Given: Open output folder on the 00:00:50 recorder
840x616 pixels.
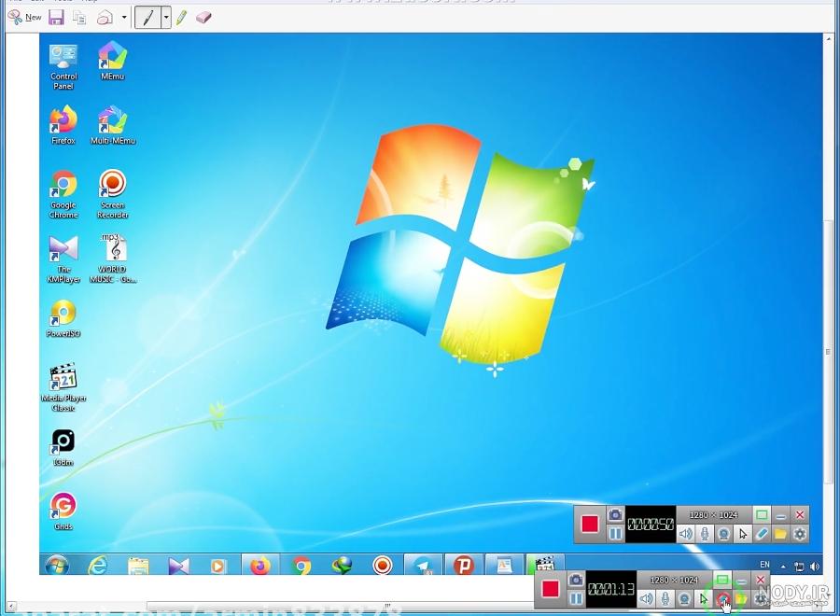Looking at the screenshot, I should 780,534.
